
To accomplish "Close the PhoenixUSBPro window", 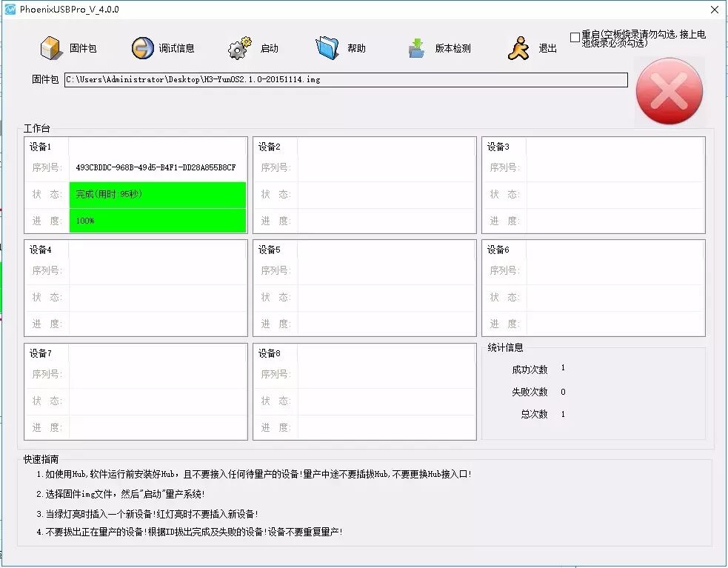I will (x=714, y=10).
